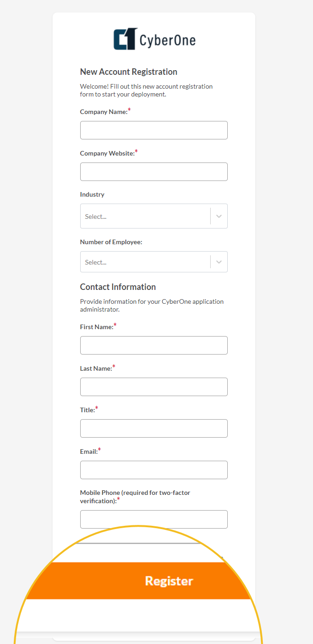Select the 'Provide information for your CyberOne' text
Image resolution: width=313 pixels, height=644 pixels.
tap(152, 305)
